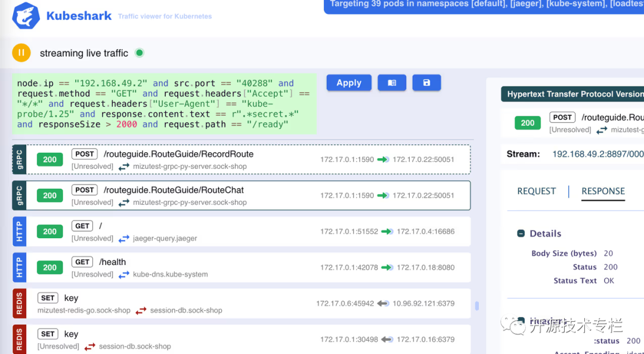Click the POST badge in detail panel
The height and width of the screenshot is (354, 644).
point(562,118)
